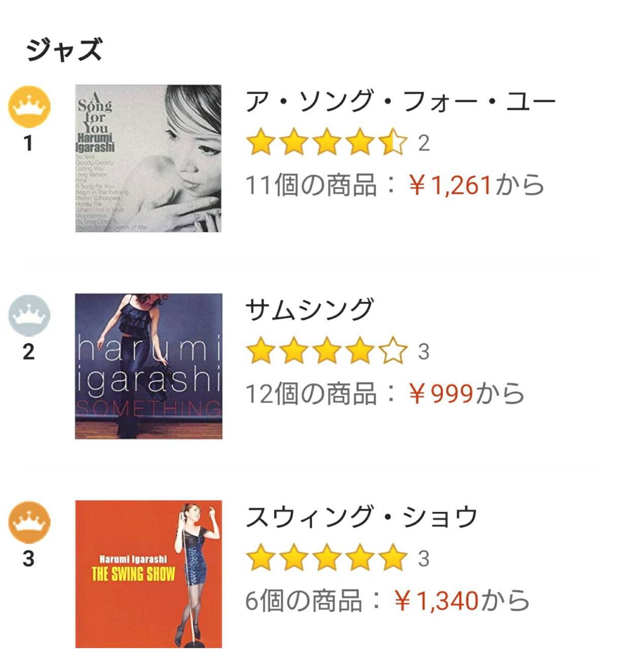Click the 4-star rating of サムシング
Image resolution: width=626 pixels, height=672 pixels.
(x=327, y=351)
